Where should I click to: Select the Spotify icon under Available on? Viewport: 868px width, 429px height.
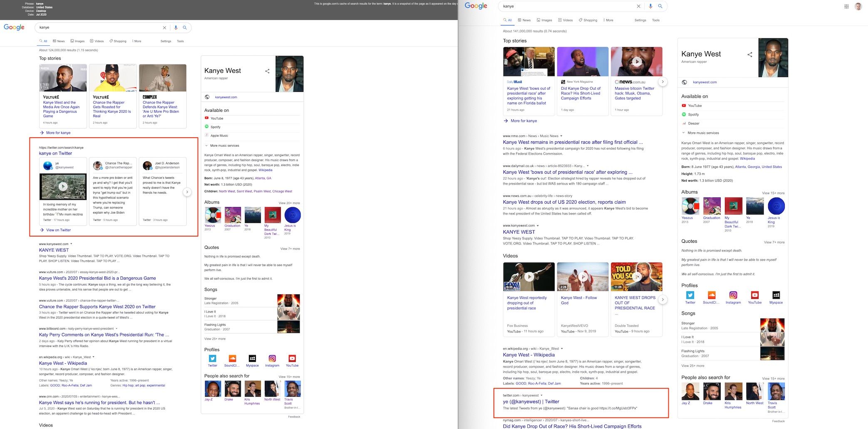[x=684, y=114]
